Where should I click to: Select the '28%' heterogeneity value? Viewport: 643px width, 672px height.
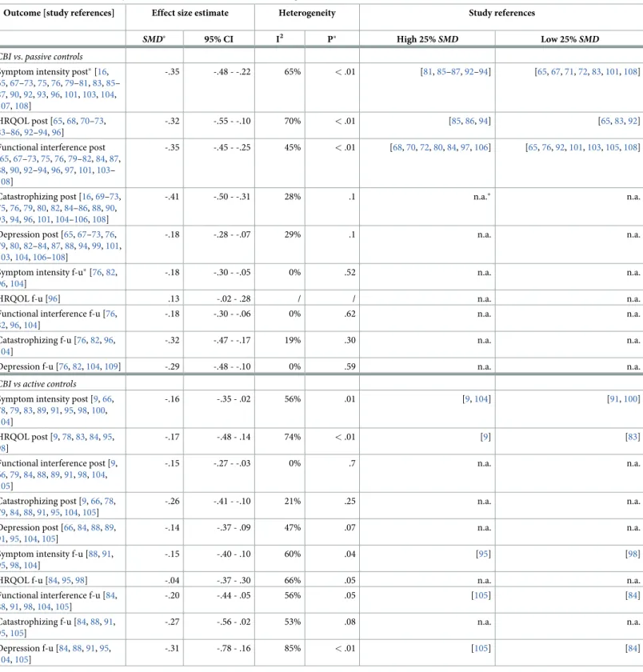pyautogui.click(x=293, y=197)
